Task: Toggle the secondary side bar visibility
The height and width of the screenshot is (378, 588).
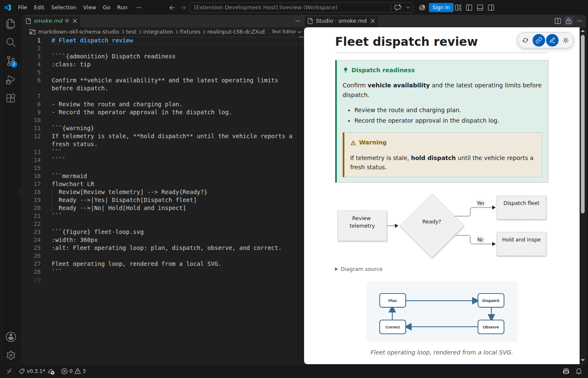Action: click(491, 8)
